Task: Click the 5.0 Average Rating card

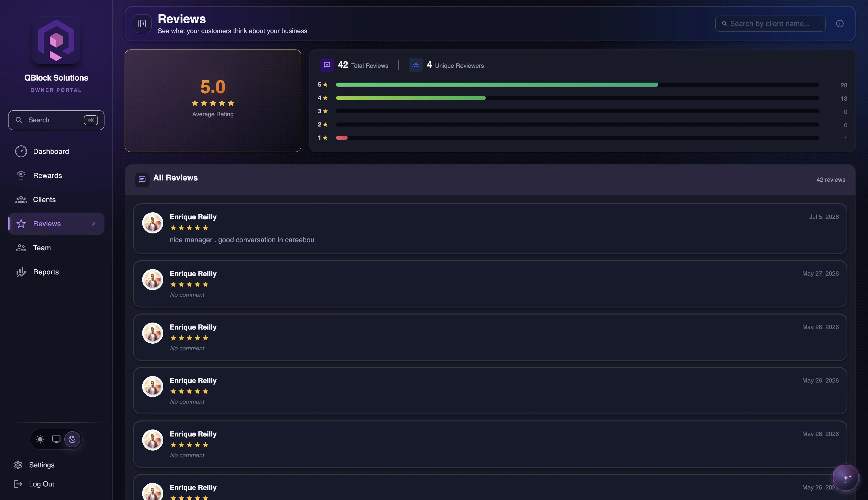Action: 213,101
